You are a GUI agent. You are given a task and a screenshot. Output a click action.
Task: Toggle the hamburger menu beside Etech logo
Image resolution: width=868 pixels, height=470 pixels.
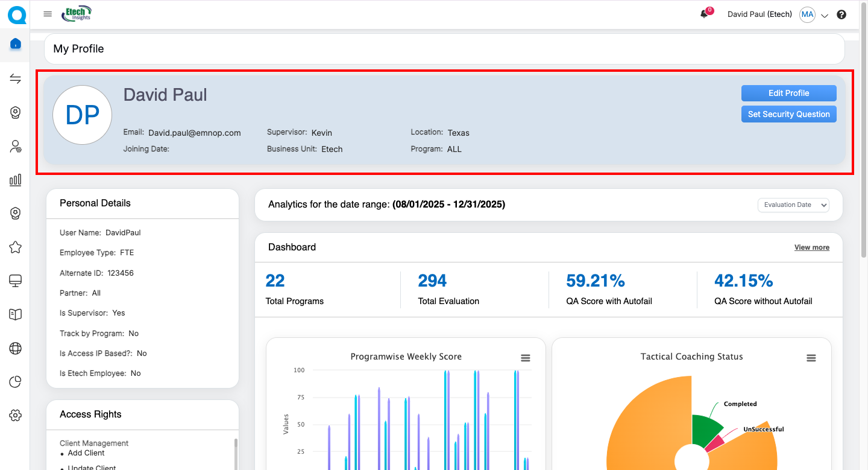click(48, 14)
